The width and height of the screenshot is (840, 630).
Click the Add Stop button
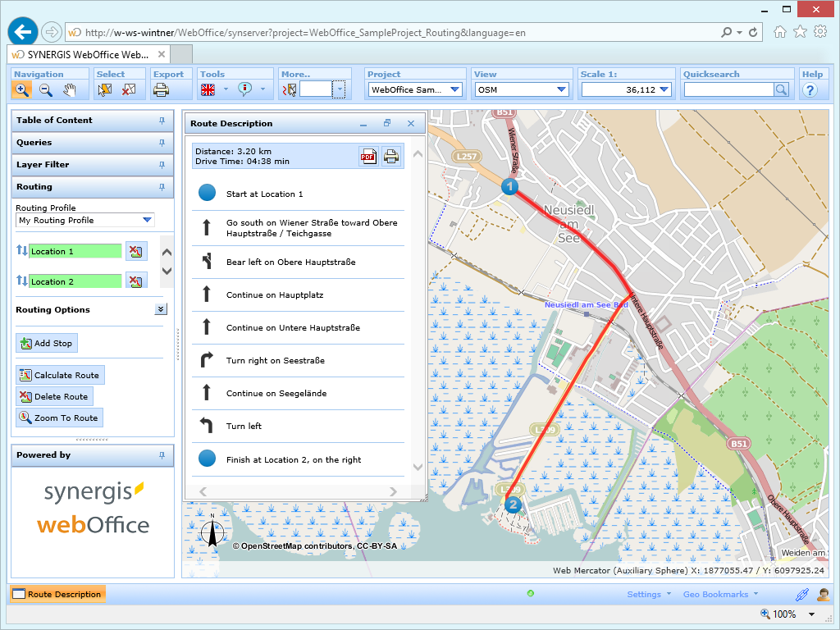(x=46, y=343)
